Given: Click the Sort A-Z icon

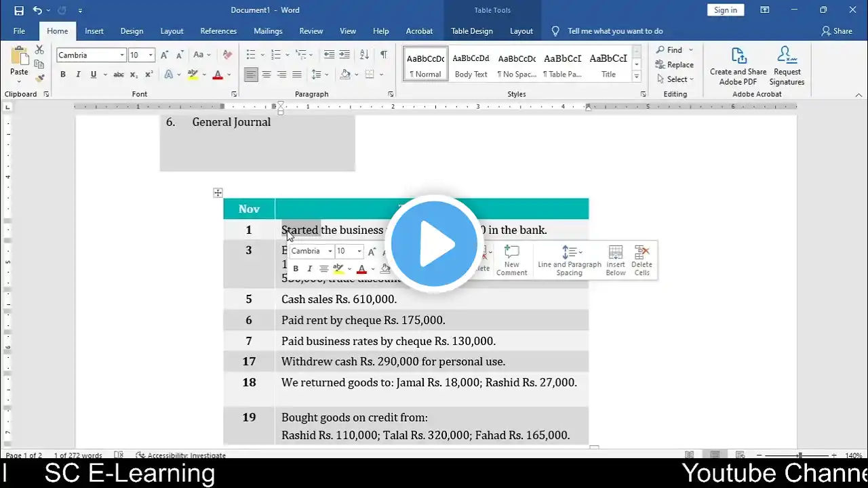Looking at the screenshot, I should click(x=364, y=55).
